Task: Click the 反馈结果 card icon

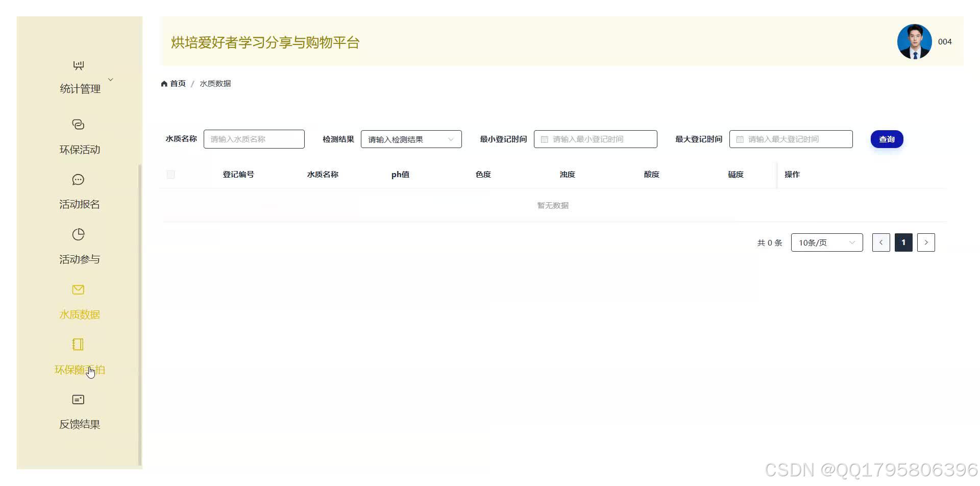Action: 78,400
